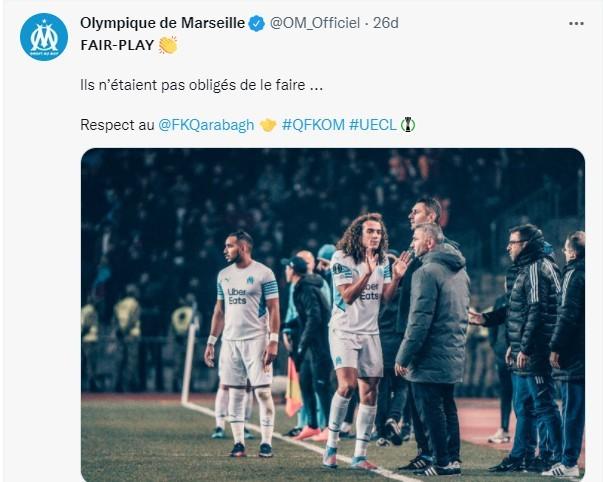
Task: Click the clapping hands emoji
Action: pyautogui.click(x=167, y=45)
